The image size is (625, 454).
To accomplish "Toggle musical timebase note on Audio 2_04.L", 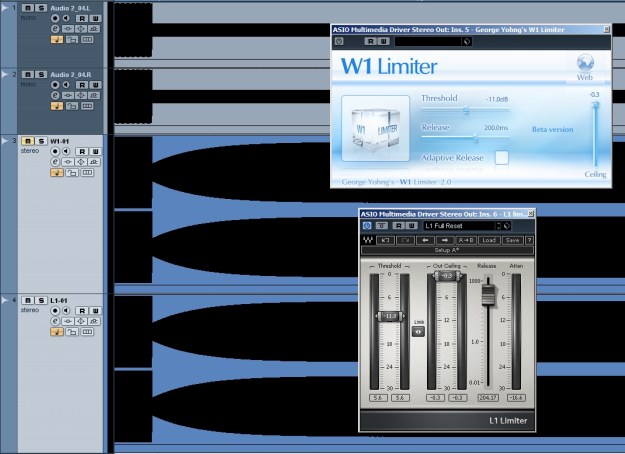I will 57,39.
